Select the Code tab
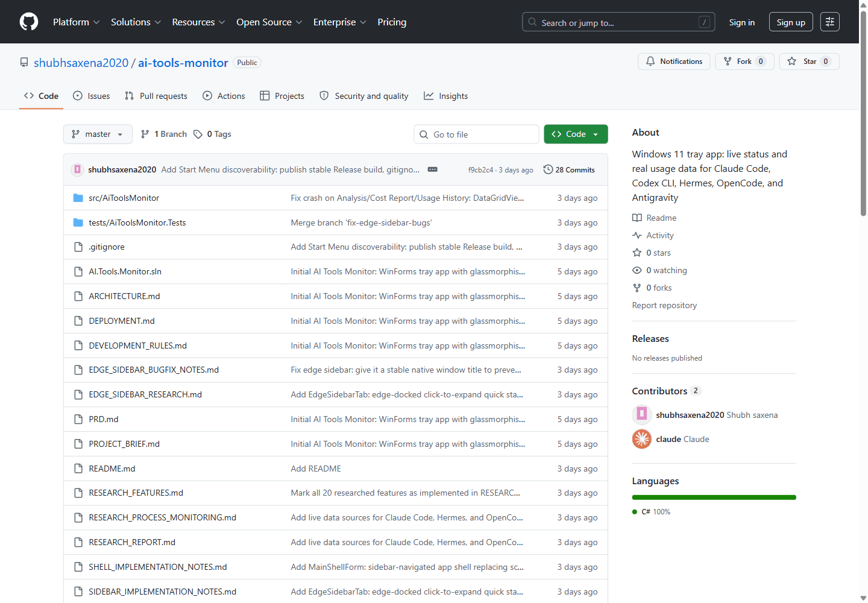This screenshot has height=603, width=868. point(42,96)
